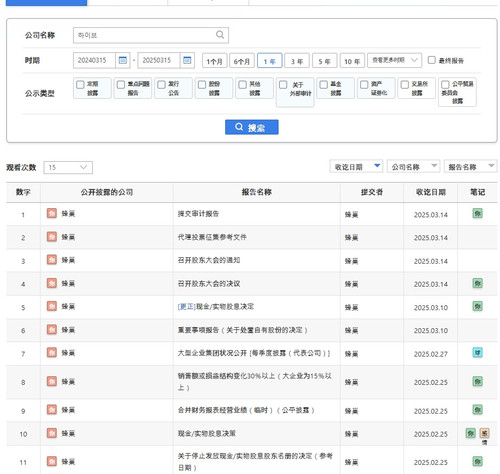Click the end date field 20250315
Screen dimensions: 500x474
pyautogui.click(x=159, y=60)
